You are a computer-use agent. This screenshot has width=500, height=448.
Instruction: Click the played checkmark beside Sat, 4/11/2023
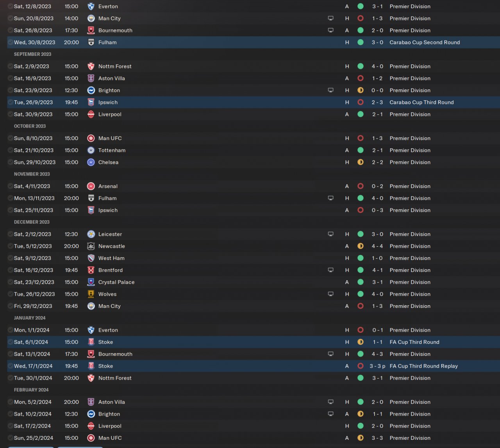point(10,186)
